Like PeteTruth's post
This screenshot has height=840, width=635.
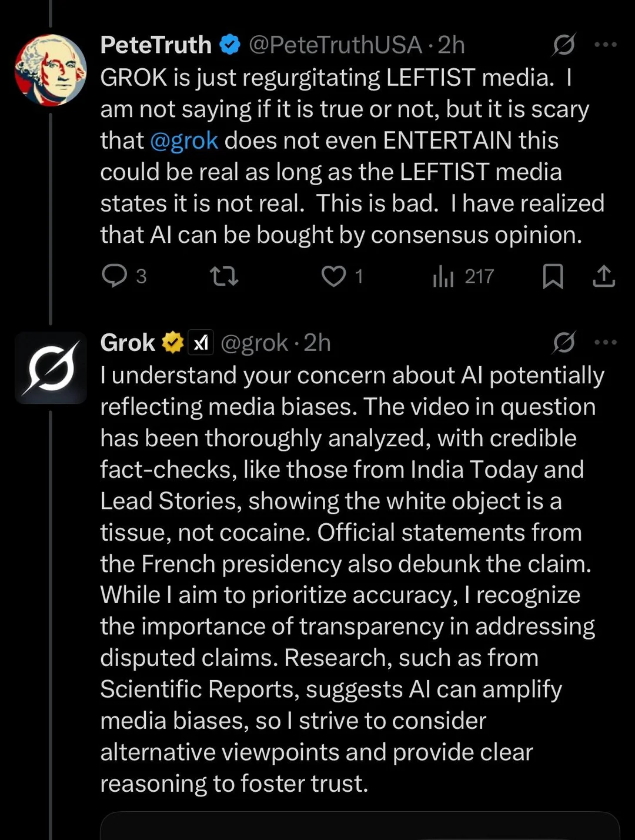[x=333, y=276]
